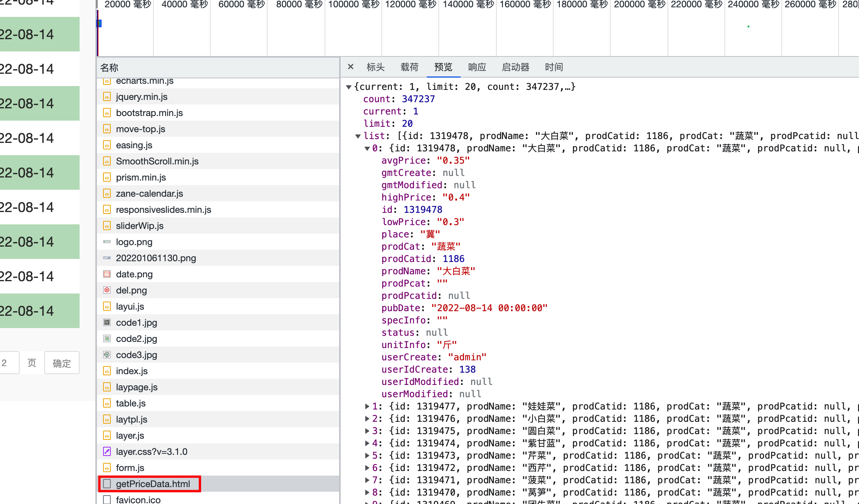Collapse list item 0 object
Screen dimensions: 859x504
(367, 149)
